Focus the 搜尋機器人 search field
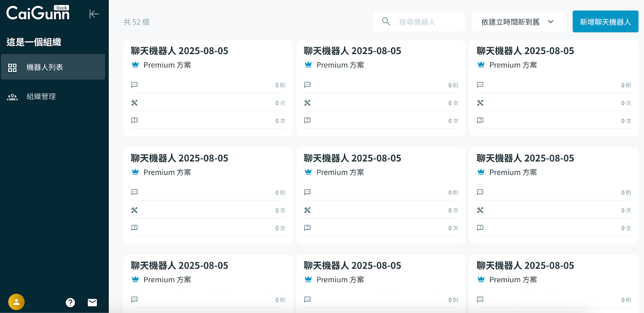644x313 pixels. coord(427,22)
